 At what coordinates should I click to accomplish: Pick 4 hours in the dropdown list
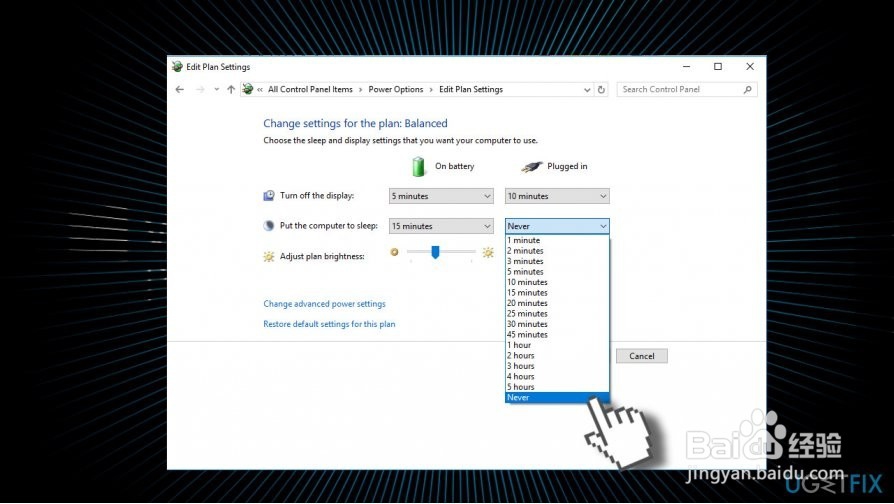click(x=557, y=376)
